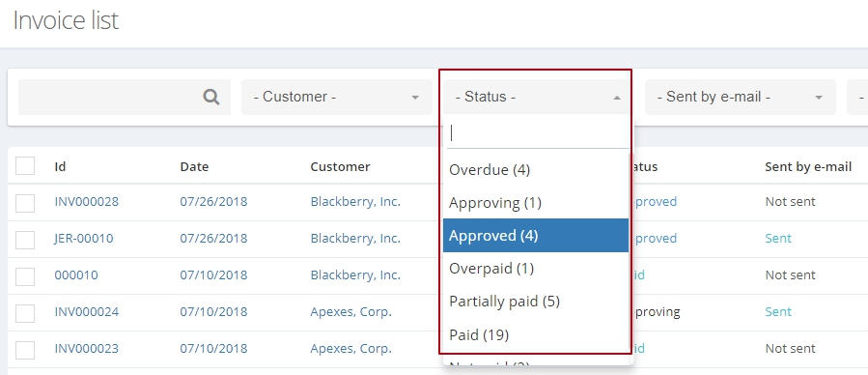The height and width of the screenshot is (375, 868).
Task: Open the Sent by e-mail filter
Action: click(x=741, y=97)
